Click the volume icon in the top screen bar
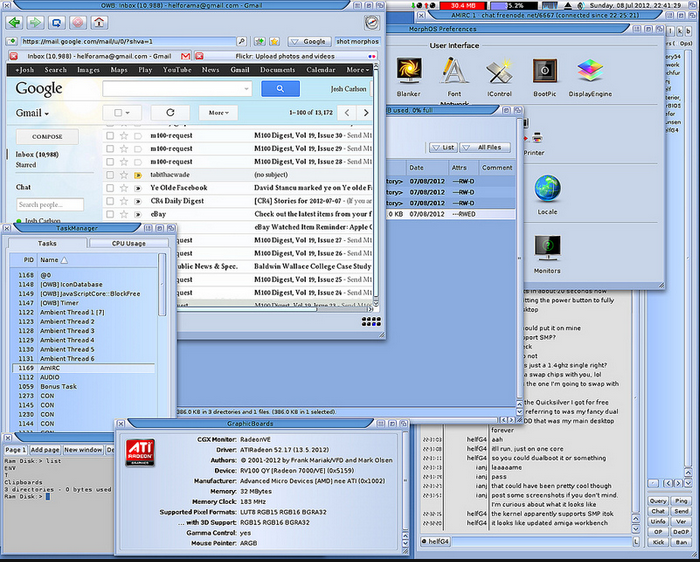 [580, 6]
